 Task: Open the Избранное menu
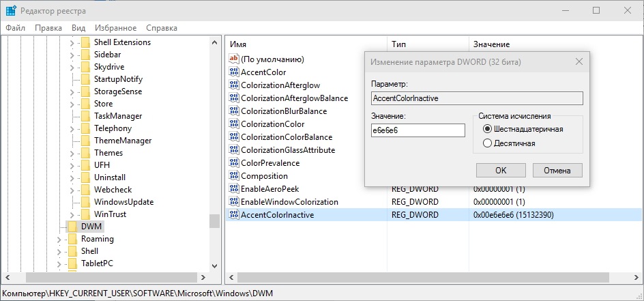coord(115,28)
